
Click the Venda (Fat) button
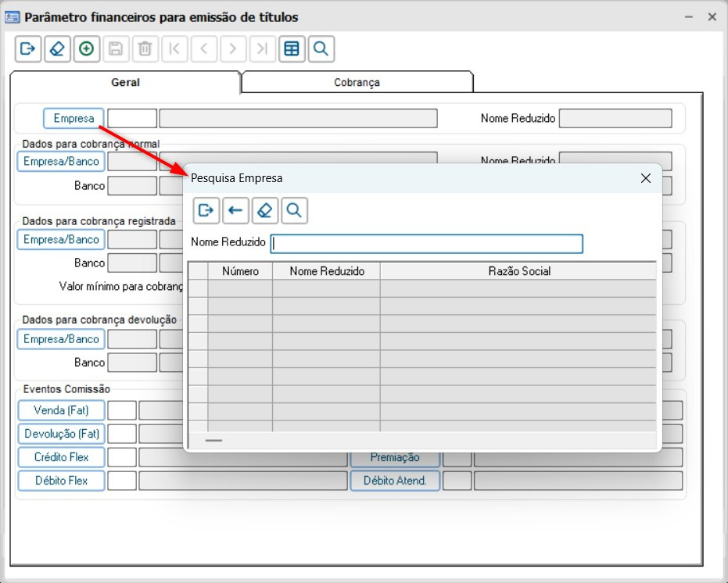pyautogui.click(x=61, y=410)
